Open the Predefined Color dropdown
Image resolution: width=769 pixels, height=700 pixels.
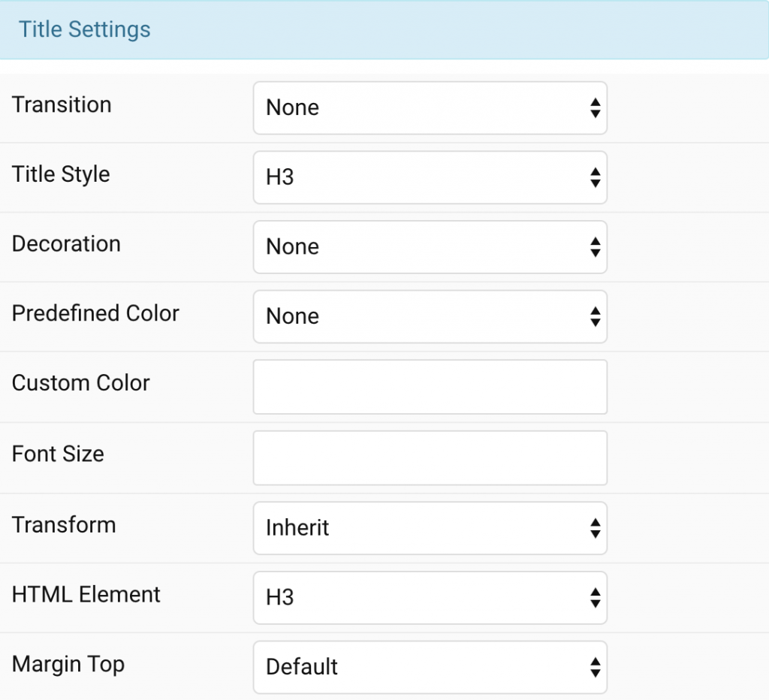(x=430, y=316)
